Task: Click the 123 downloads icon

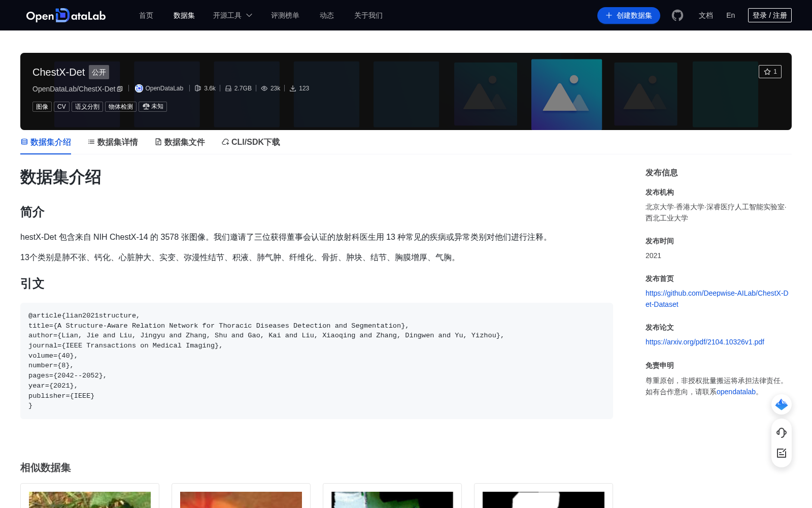Action: [x=293, y=88]
